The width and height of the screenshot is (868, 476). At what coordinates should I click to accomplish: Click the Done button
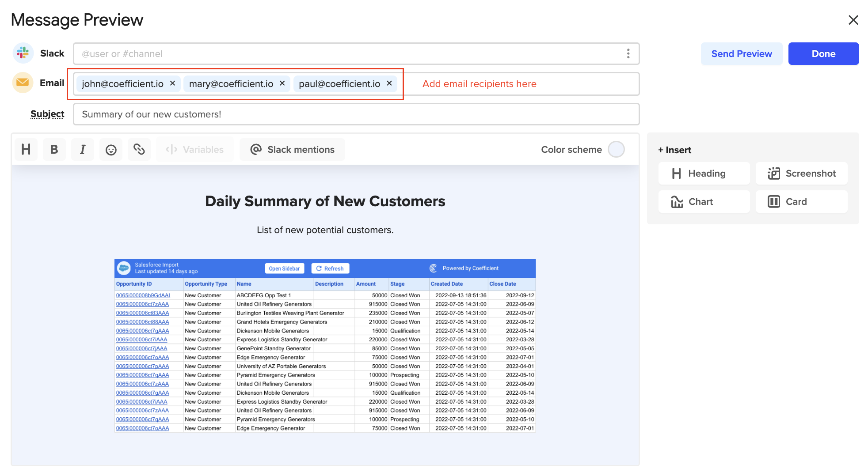click(x=824, y=54)
